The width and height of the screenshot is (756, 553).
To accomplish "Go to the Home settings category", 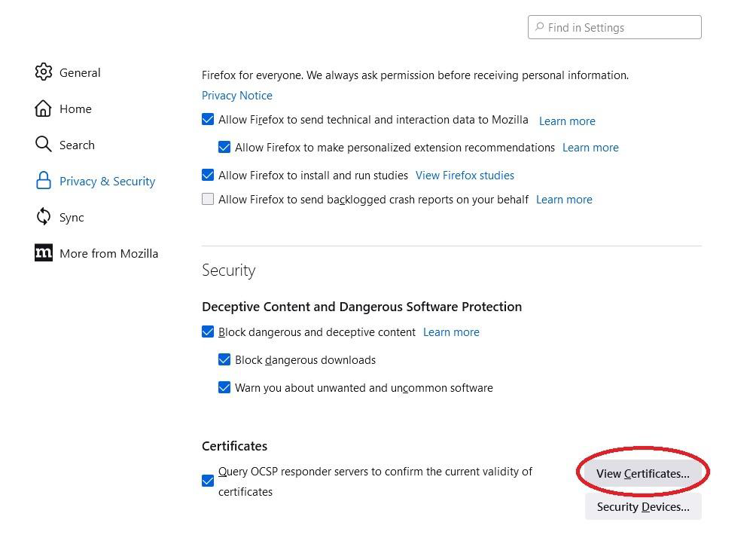I will point(75,108).
